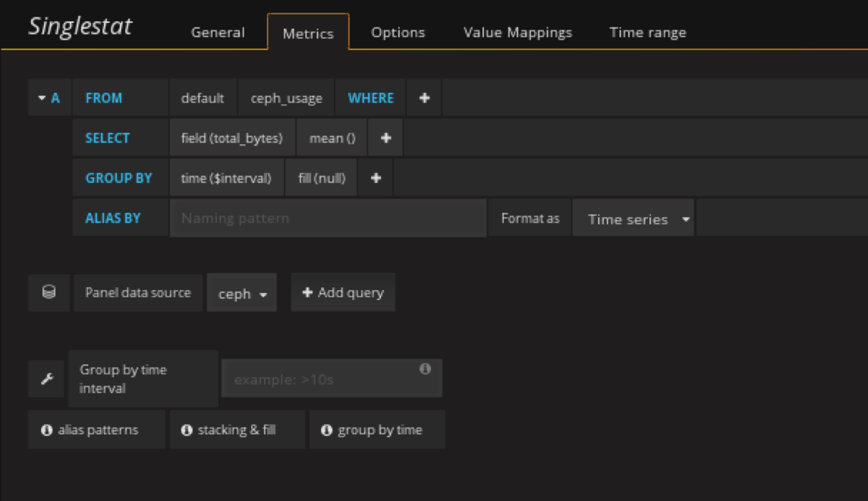Click the plus icon in SELECT row
The image size is (868, 501).
point(385,138)
